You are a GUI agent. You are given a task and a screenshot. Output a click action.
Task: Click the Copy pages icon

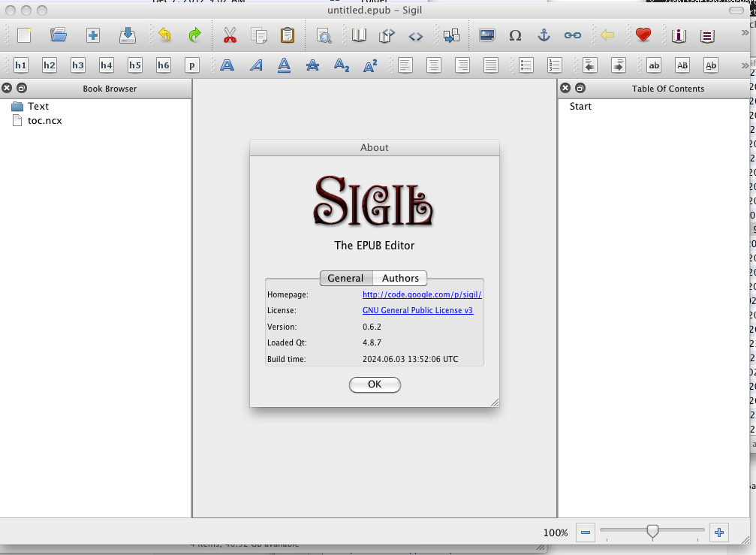pos(259,35)
